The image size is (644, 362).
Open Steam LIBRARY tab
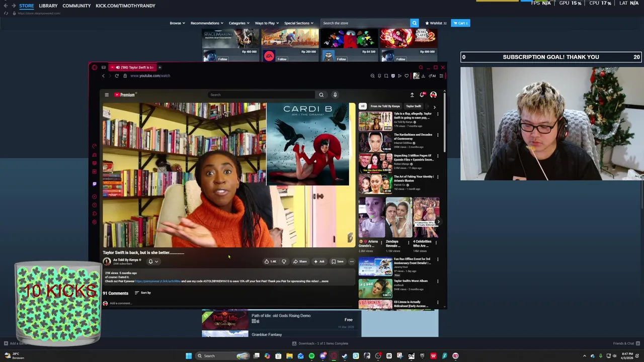48,6
